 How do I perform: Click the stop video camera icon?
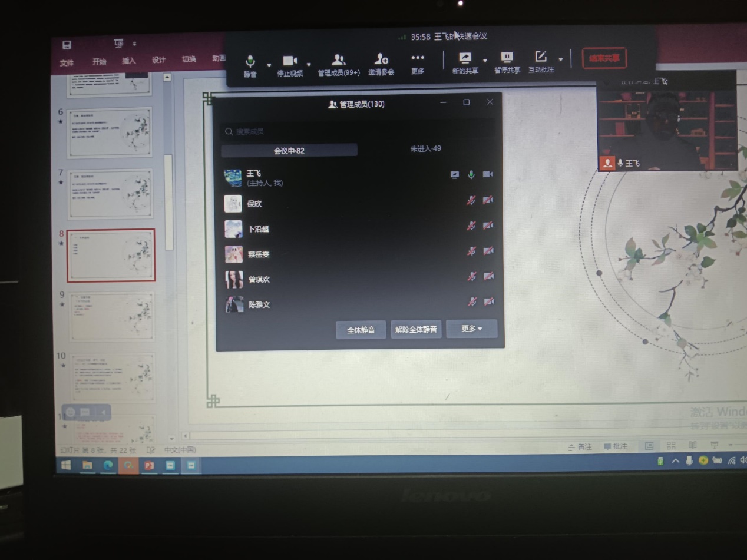click(x=289, y=61)
